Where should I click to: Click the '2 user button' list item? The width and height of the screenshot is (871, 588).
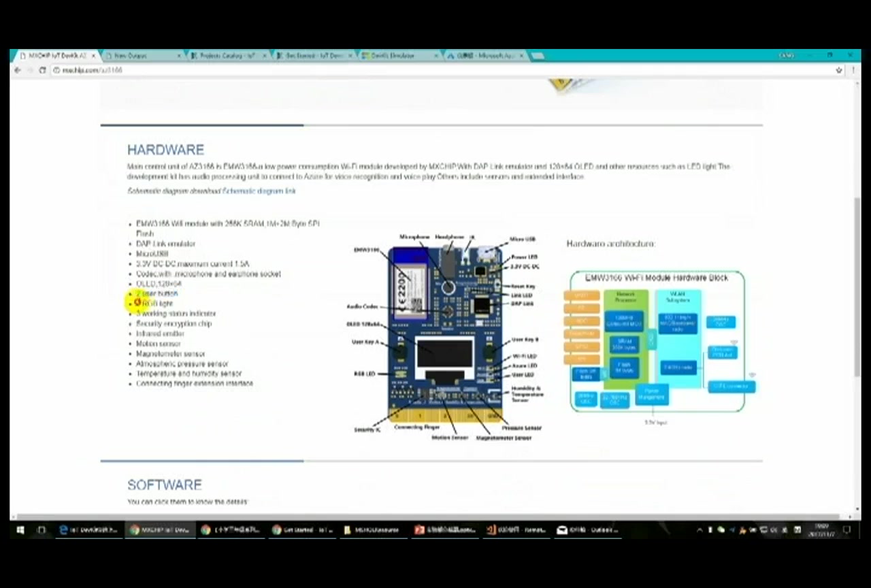(x=157, y=293)
